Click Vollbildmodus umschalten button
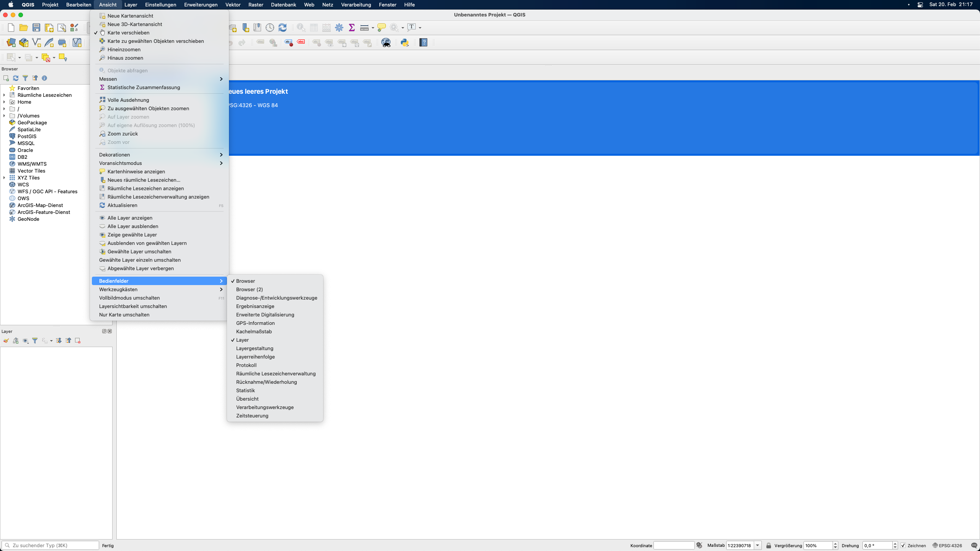 [129, 297]
